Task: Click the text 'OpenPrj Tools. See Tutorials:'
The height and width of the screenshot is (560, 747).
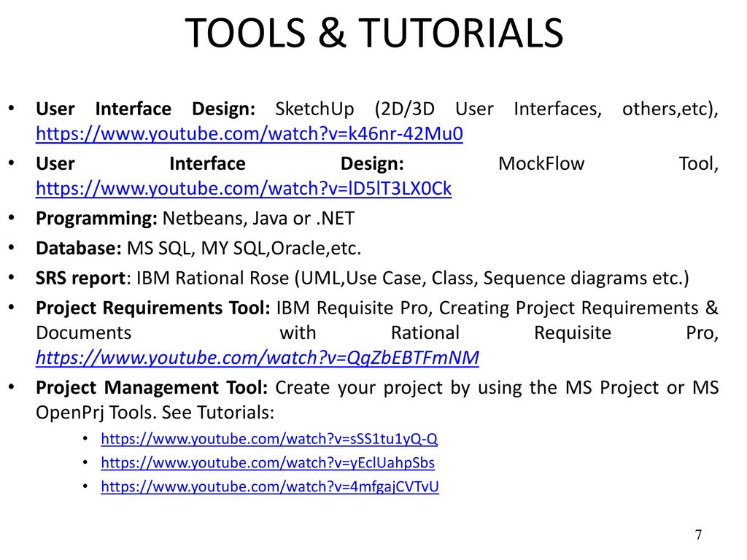Action: (155, 413)
